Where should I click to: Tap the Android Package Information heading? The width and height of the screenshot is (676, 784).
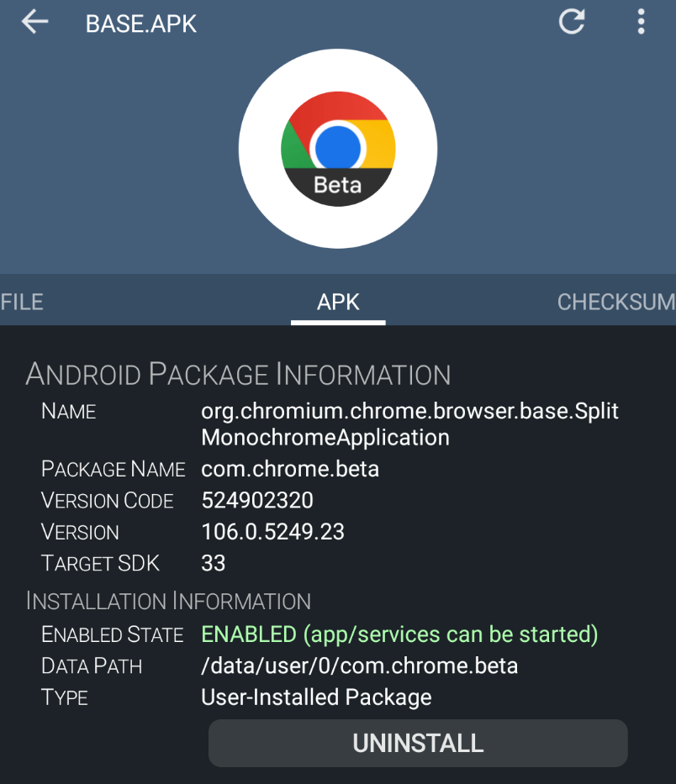(238, 374)
